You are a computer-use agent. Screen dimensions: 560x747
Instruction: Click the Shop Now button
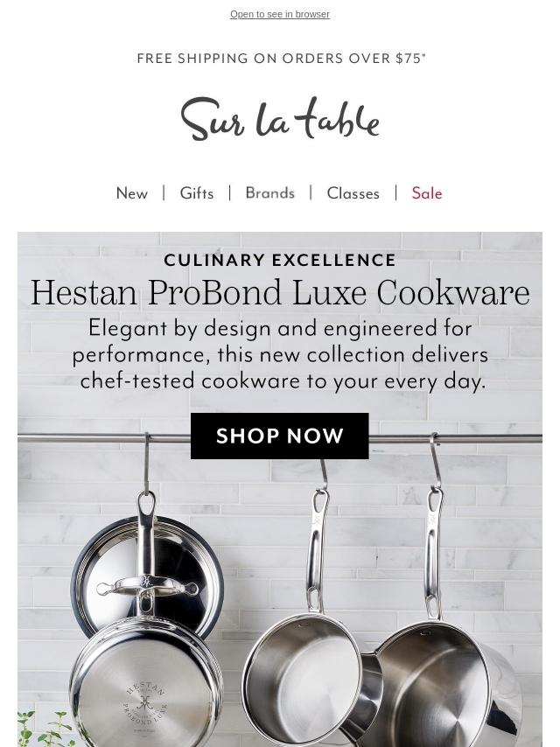coord(280,436)
